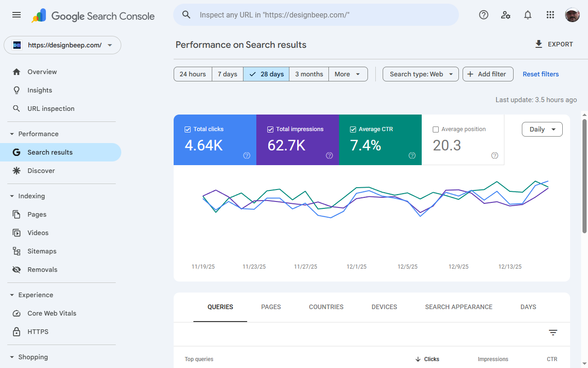This screenshot has height=368, width=588.
Task: Switch to the Pages tab
Action: (x=271, y=307)
